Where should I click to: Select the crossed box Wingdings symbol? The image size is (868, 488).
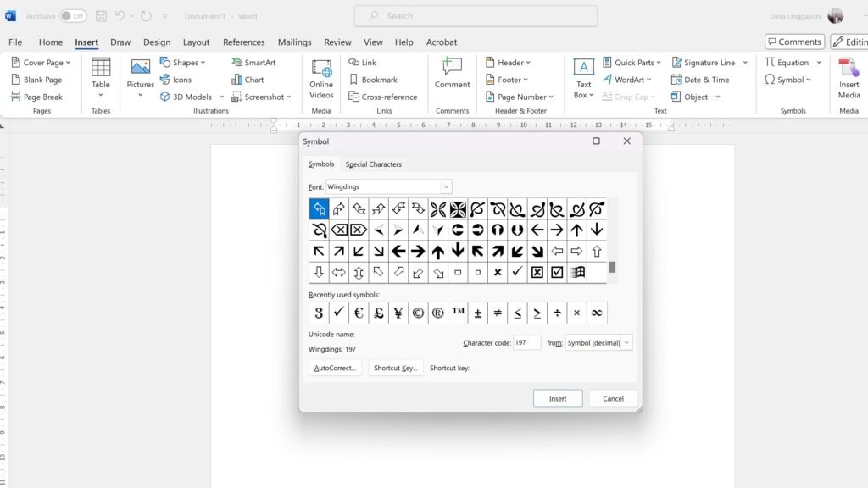pos(537,272)
